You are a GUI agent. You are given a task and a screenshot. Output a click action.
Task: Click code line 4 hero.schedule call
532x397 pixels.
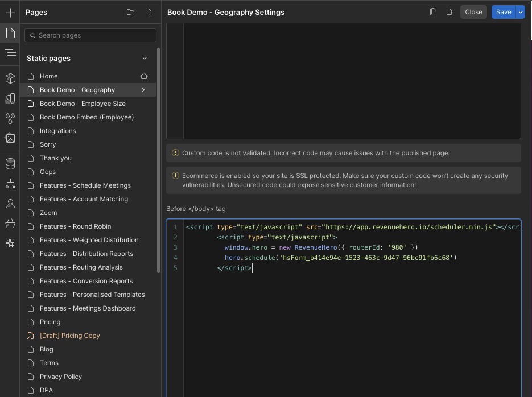pos(341,258)
